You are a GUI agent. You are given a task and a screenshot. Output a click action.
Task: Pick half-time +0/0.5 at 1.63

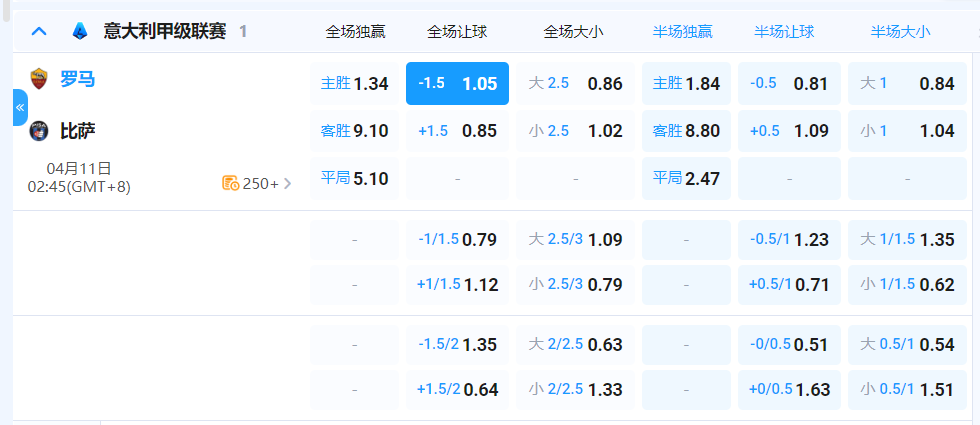pyautogui.click(x=789, y=390)
